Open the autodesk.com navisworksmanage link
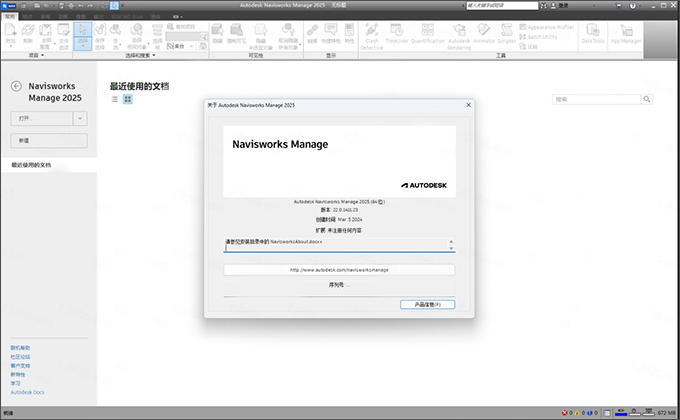This screenshot has width=680, height=420. (x=339, y=270)
